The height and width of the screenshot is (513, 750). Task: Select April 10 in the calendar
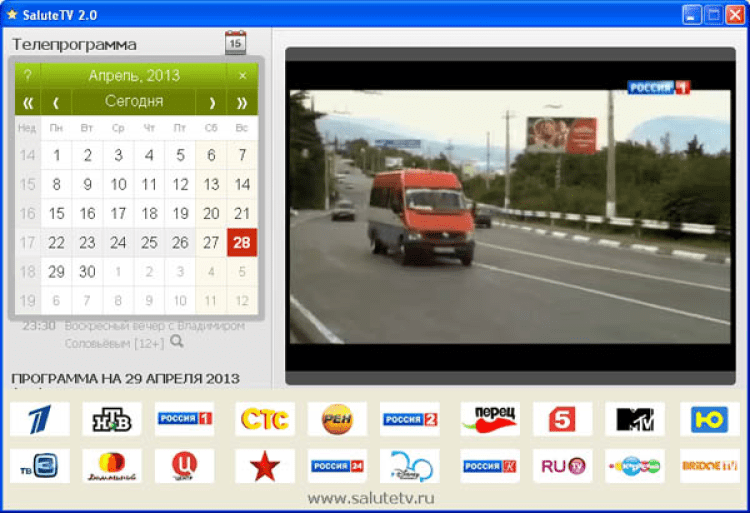pos(118,184)
